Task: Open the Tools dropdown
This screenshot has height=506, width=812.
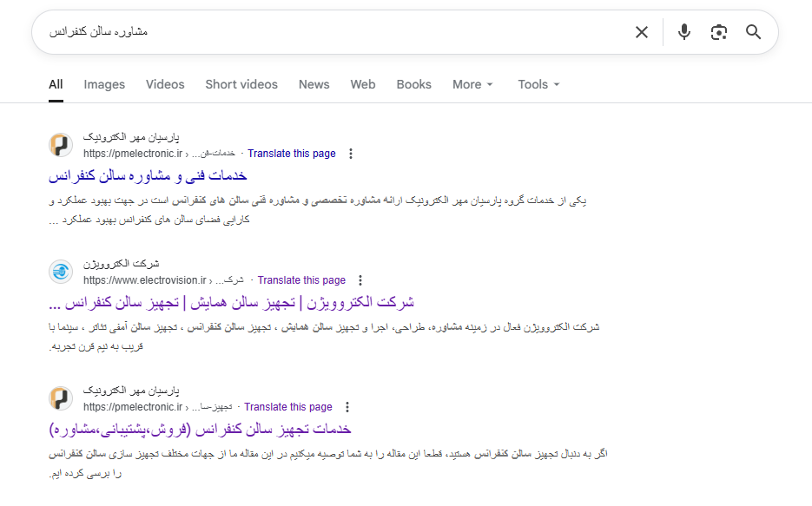Action: (x=538, y=84)
